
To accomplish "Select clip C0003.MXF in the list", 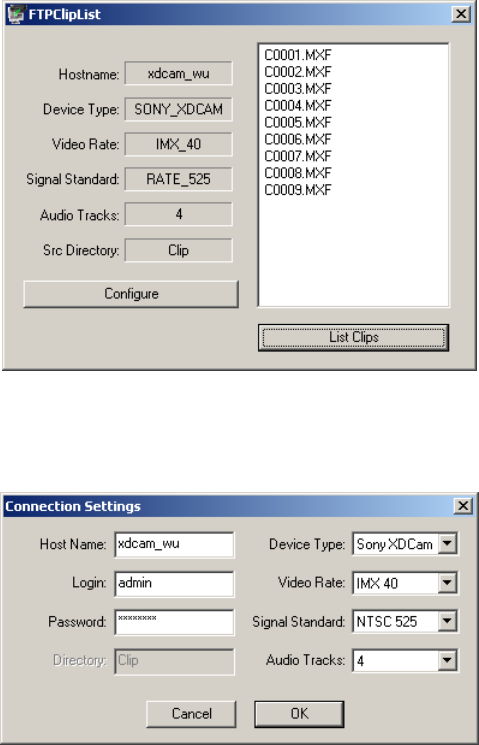I will pyautogui.click(x=298, y=89).
